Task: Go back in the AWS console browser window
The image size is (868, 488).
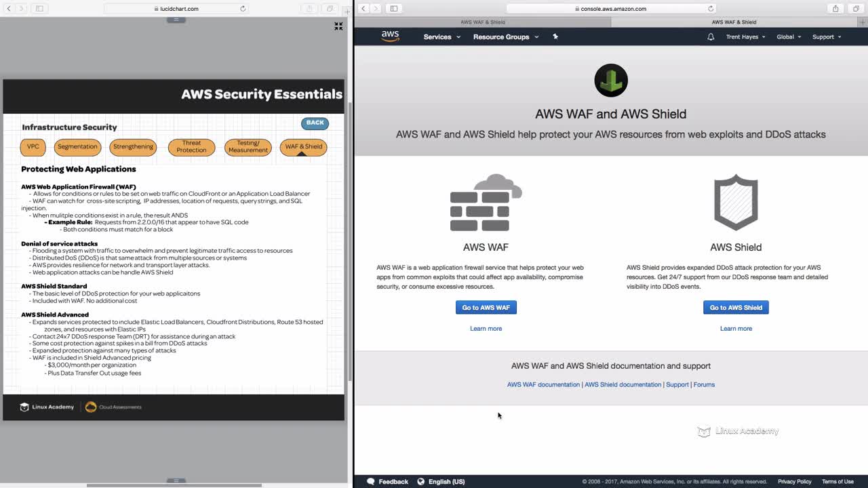Action: [363, 9]
